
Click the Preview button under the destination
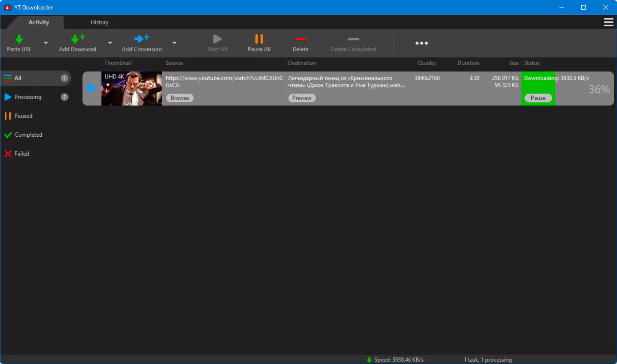[x=302, y=98]
